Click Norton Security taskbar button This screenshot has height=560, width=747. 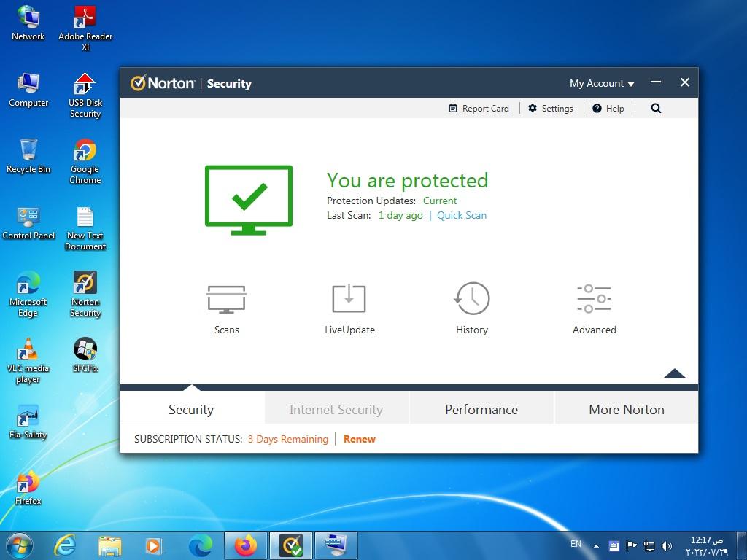(290, 545)
